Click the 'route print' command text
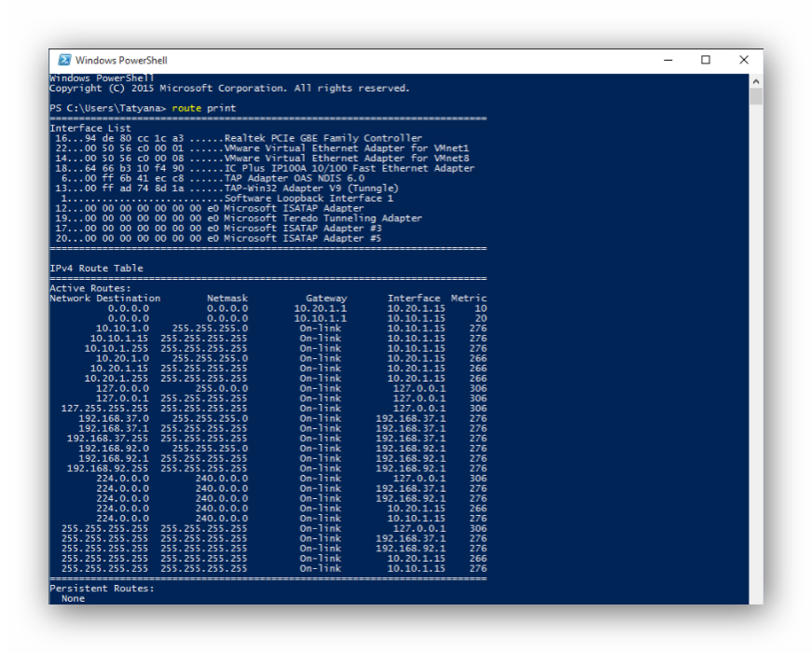 pyautogui.click(x=203, y=108)
